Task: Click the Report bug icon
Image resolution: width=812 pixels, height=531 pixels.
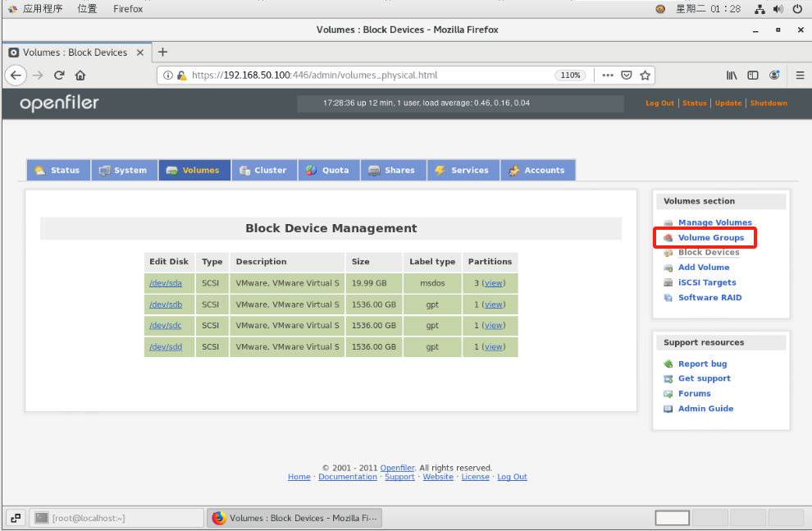Action: pyautogui.click(x=668, y=364)
